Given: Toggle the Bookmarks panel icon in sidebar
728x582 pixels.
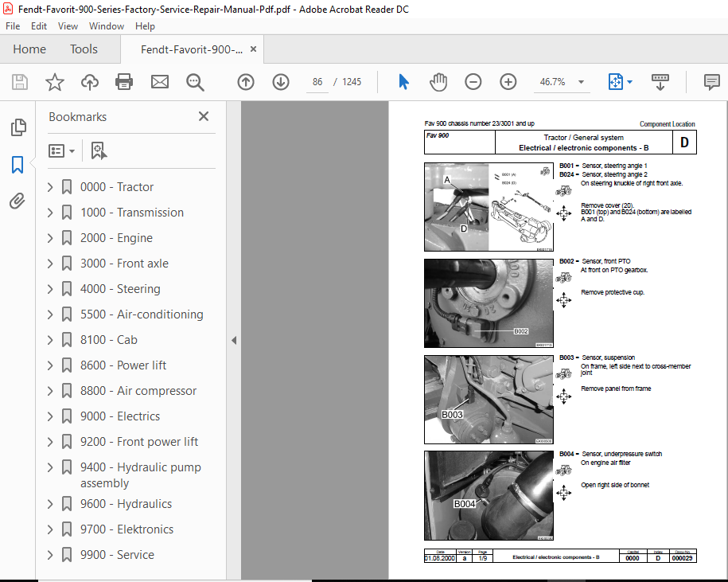Looking at the screenshot, I should coord(18,165).
